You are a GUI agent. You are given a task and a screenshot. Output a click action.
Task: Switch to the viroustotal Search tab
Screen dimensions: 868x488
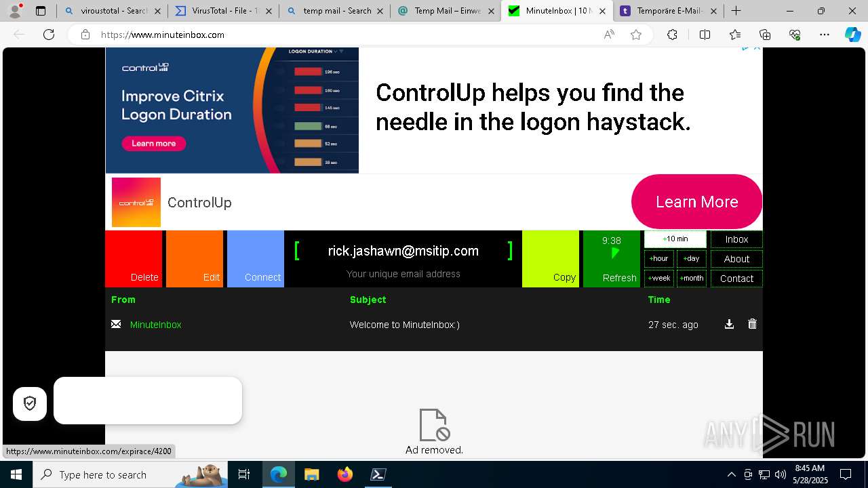(x=113, y=11)
